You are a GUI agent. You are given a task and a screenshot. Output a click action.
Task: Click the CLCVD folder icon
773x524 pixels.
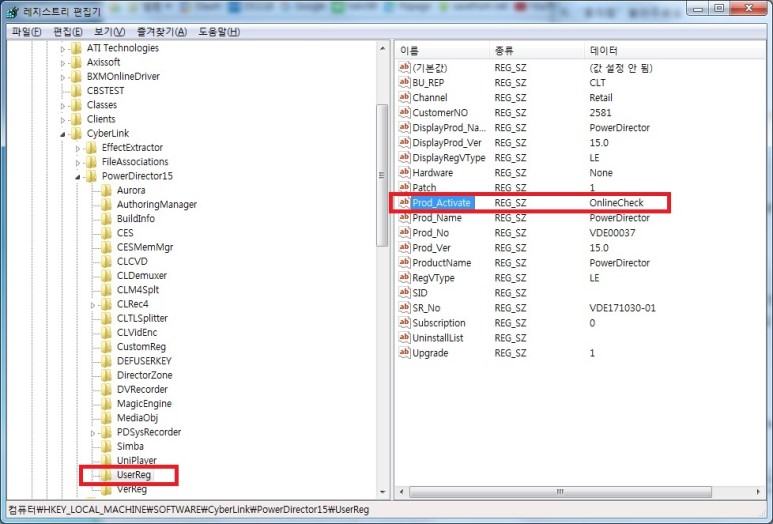click(106, 261)
